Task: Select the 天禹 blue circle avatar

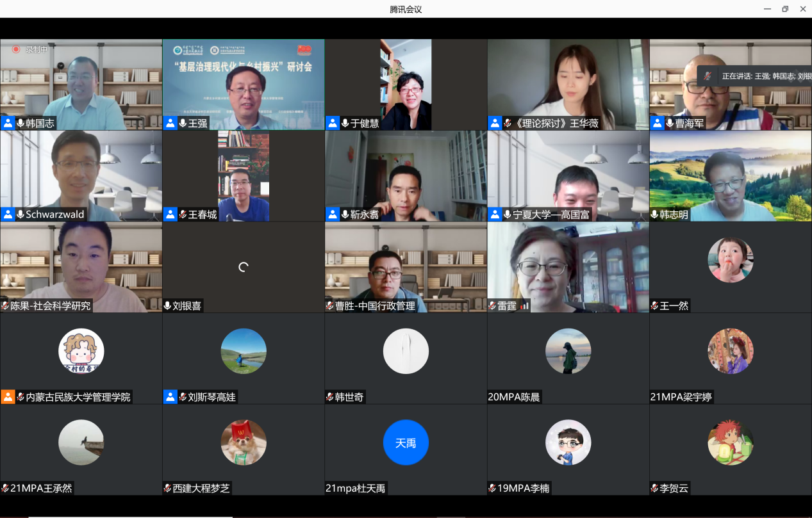Action: (406, 442)
